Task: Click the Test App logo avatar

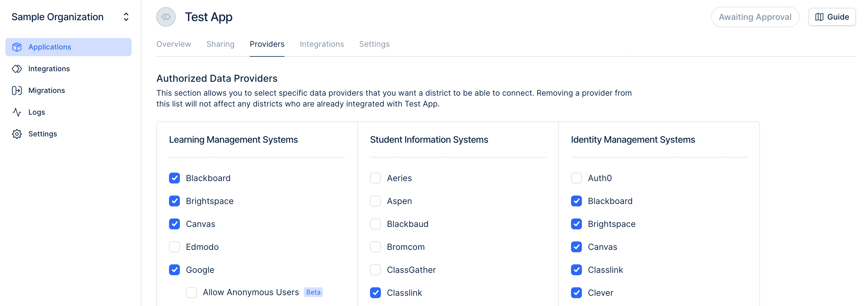Action: [166, 17]
